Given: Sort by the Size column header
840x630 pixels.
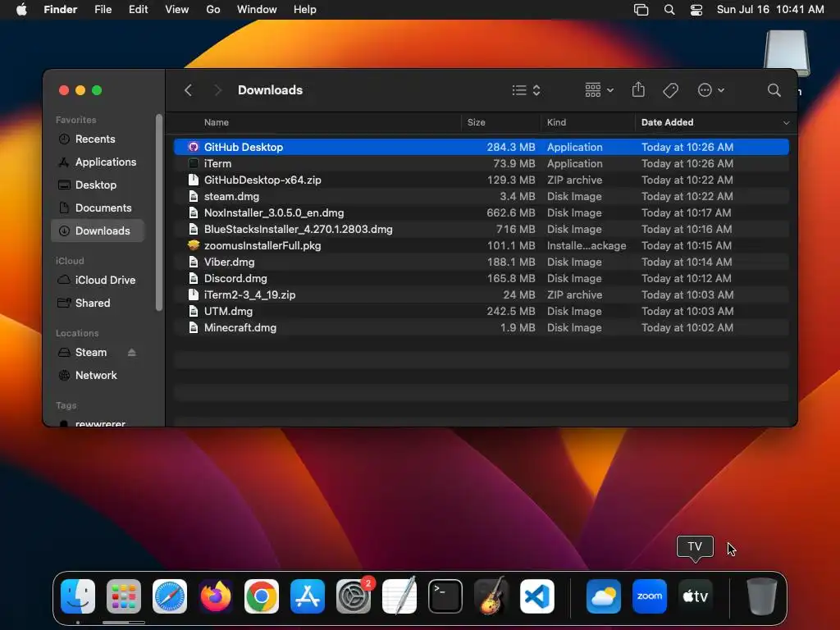Looking at the screenshot, I should coord(477,122).
